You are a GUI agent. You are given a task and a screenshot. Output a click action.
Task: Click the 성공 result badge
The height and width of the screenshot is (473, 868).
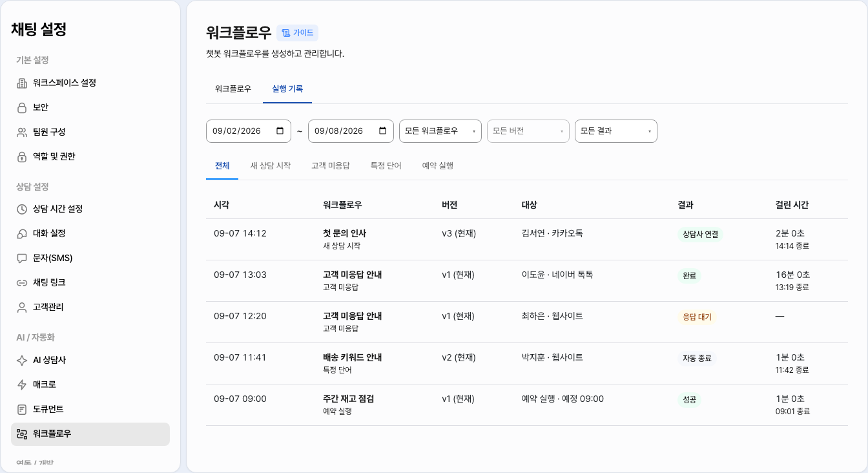click(689, 400)
